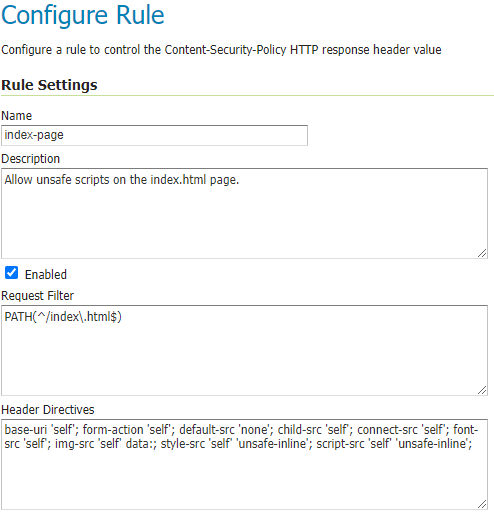
Task: Click the Configure Rule page title
Action: (83, 15)
